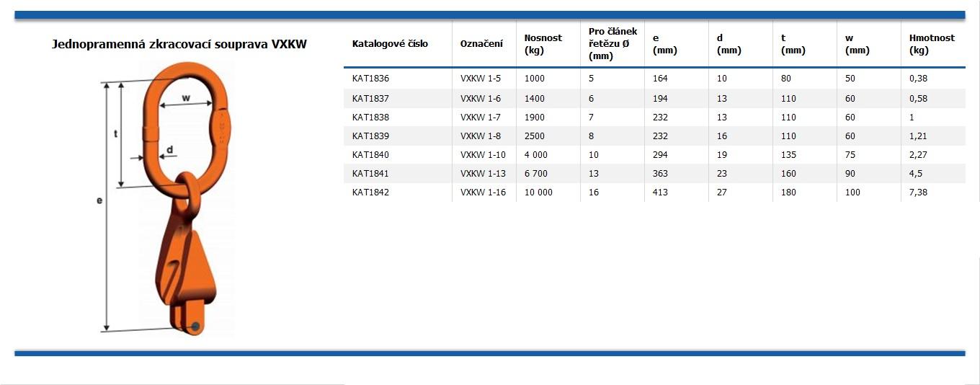Select weight 0,58 for VXKW 1-6

tap(918, 98)
